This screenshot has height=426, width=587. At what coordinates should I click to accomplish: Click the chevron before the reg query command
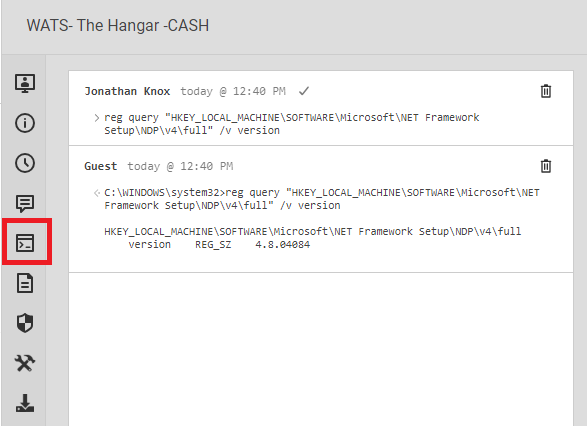(97, 118)
